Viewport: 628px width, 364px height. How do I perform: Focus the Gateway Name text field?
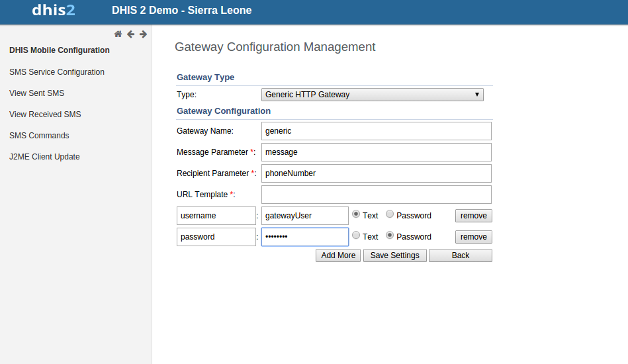376,131
